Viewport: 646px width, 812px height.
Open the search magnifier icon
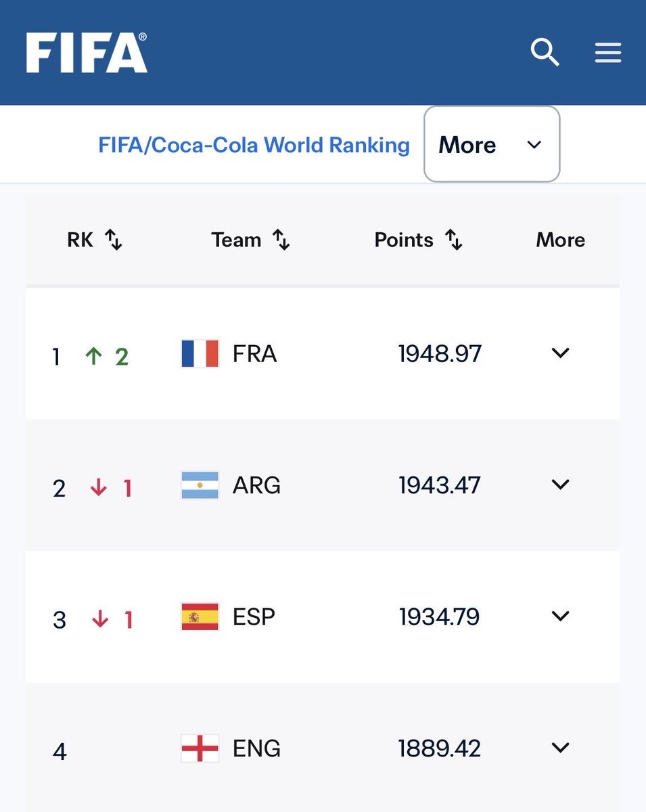[545, 52]
